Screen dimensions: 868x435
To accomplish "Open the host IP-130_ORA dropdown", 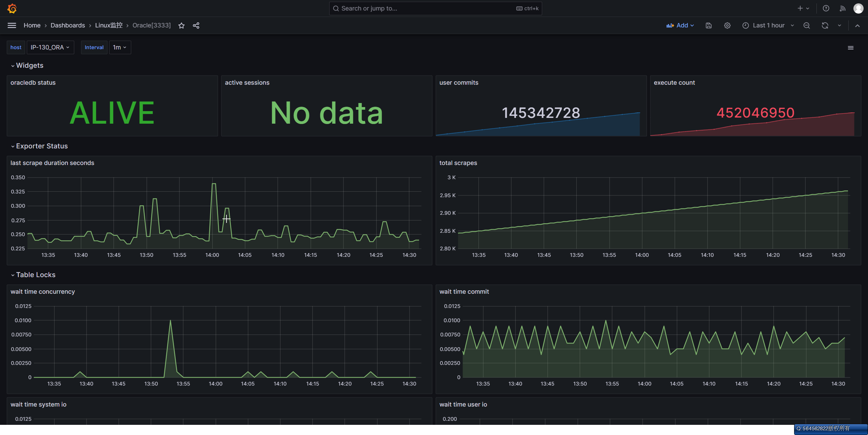I will click(x=50, y=47).
